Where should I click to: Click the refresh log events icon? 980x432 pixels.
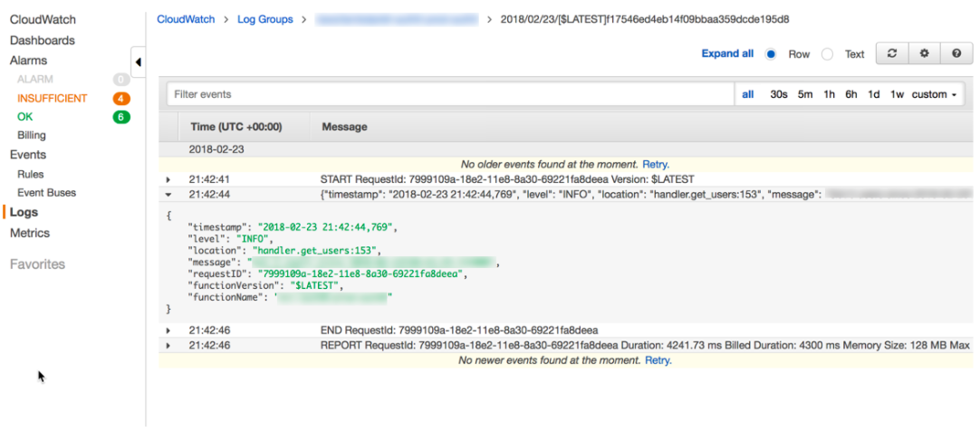click(892, 53)
